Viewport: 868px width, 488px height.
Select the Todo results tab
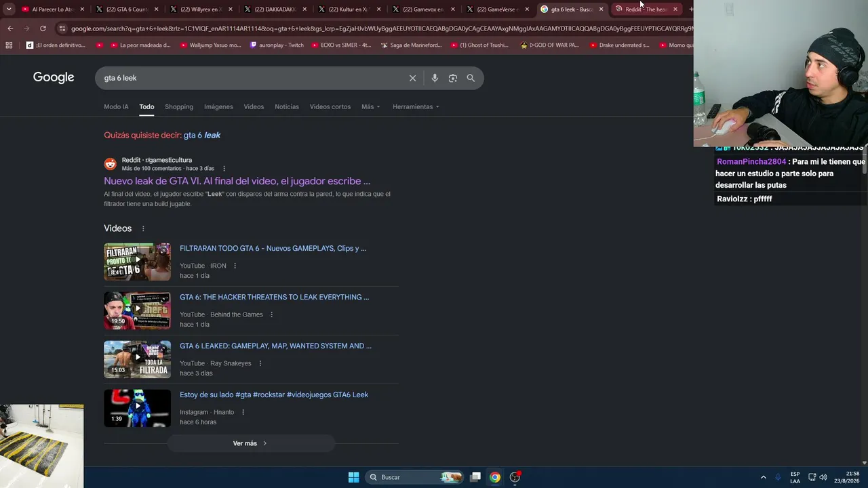[146, 107]
